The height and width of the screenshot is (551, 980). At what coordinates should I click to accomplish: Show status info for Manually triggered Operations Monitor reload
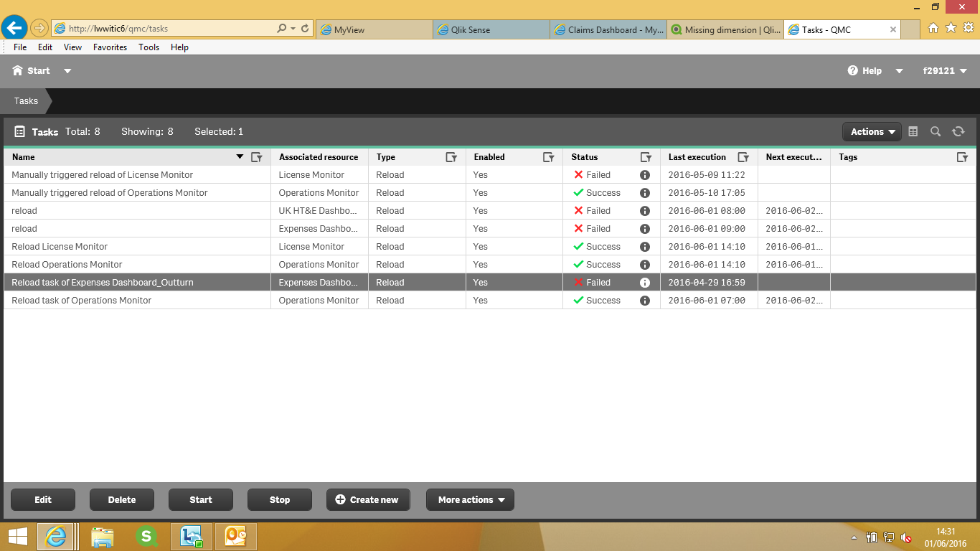coord(645,193)
